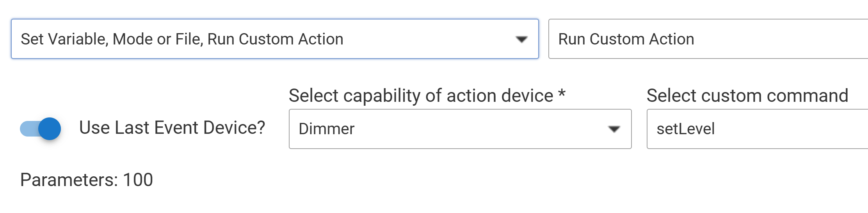Click the "Use Last Event Device?" label text
This screenshot has height=213, width=868.
172,128
